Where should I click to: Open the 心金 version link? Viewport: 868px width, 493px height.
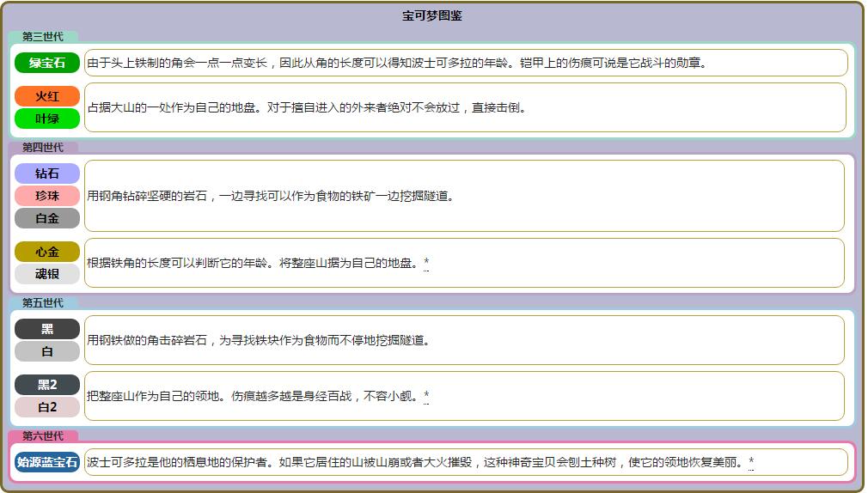tap(47, 252)
